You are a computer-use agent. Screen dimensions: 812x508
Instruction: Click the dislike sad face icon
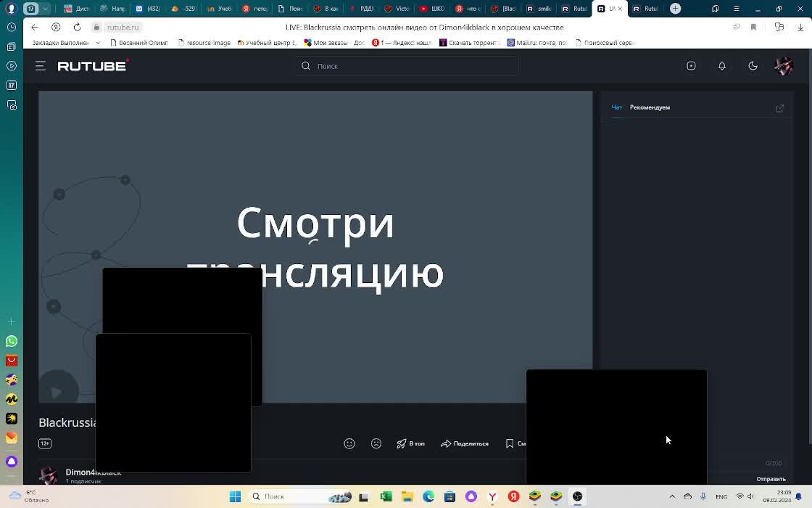pyautogui.click(x=376, y=443)
